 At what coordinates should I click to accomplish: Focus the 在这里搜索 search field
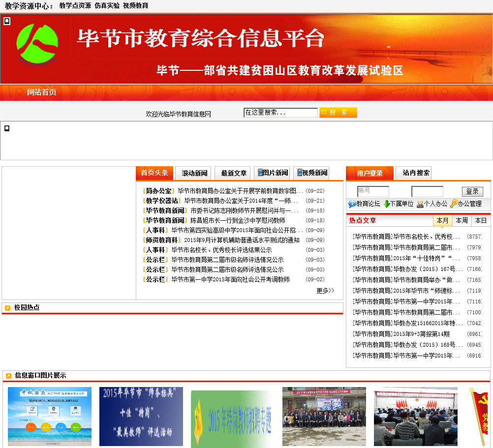point(280,113)
